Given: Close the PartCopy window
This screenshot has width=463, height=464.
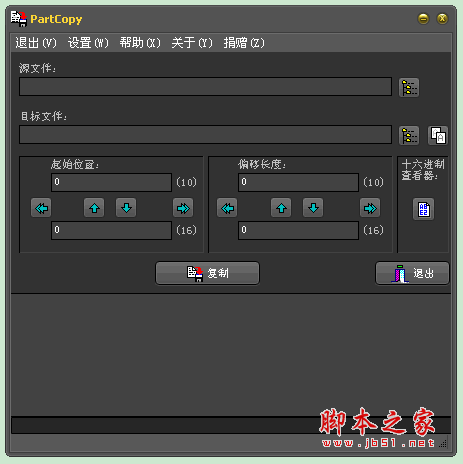Looking at the screenshot, I should (442, 19).
